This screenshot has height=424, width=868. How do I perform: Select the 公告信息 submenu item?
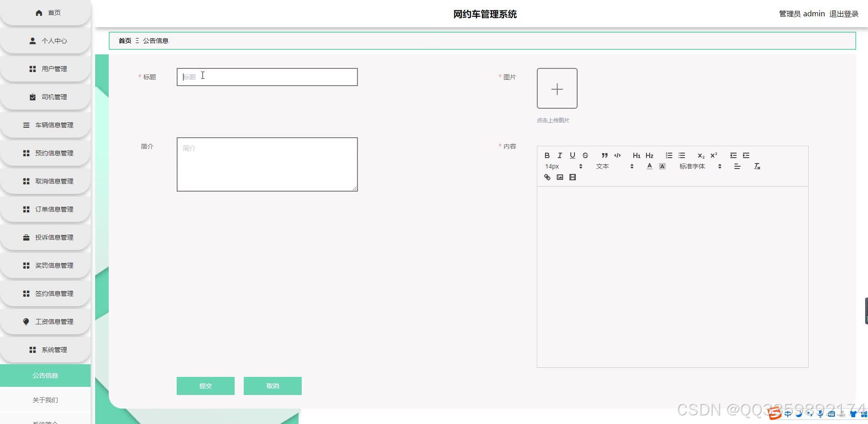pos(45,376)
